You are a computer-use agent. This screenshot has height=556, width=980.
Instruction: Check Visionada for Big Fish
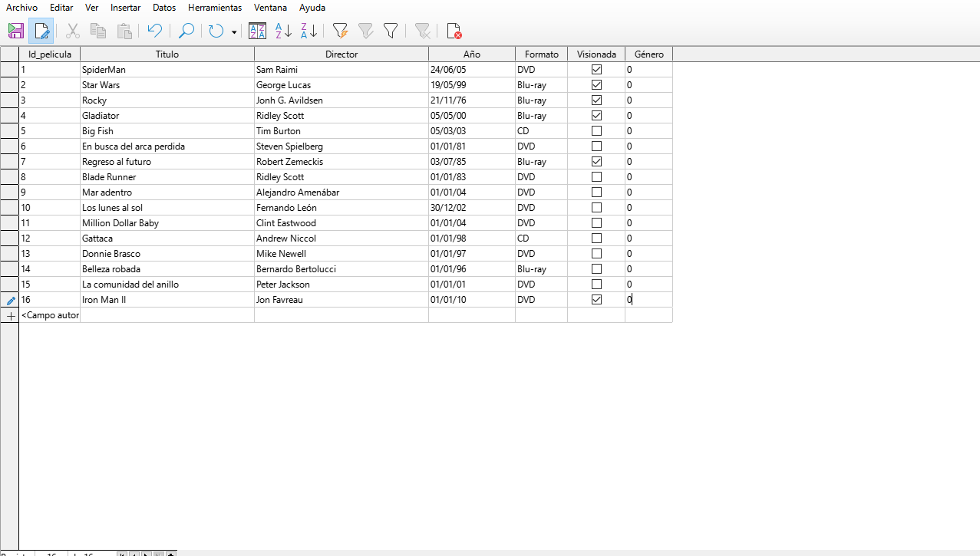596,130
